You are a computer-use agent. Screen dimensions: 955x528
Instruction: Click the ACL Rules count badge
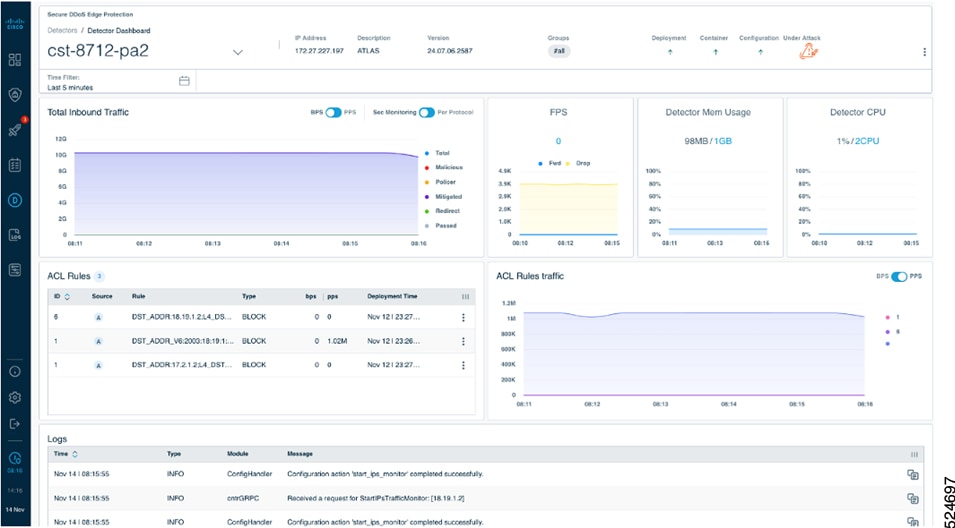click(100, 276)
